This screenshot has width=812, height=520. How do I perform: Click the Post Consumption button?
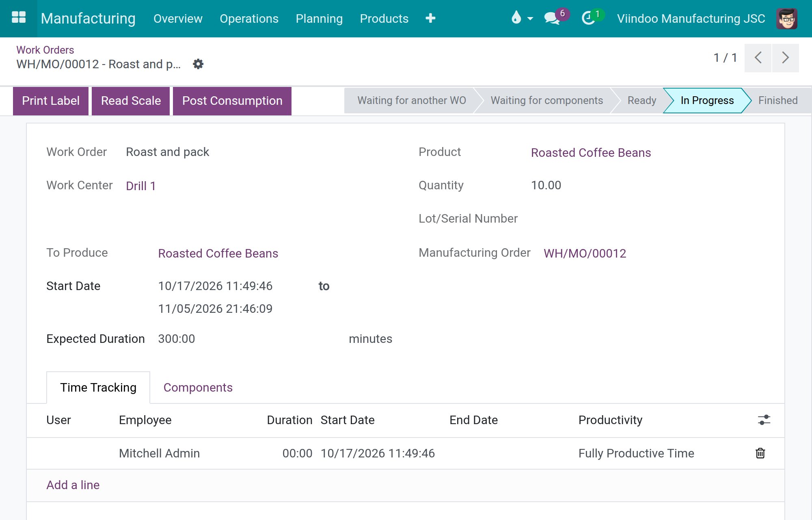click(232, 101)
